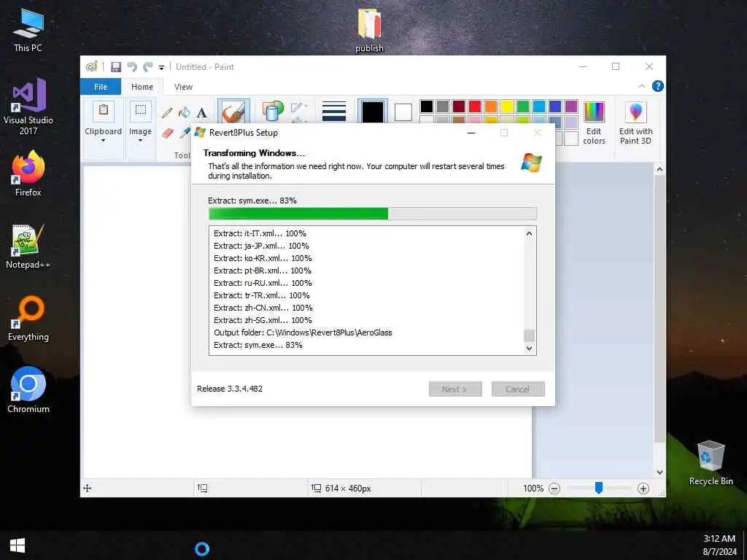
Task: Click the log line 'Extract: ru-RU.xml... 100%'
Action: tap(263, 283)
